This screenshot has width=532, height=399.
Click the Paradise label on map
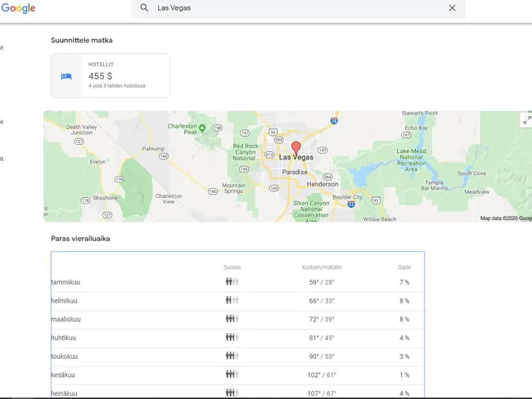coord(295,173)
